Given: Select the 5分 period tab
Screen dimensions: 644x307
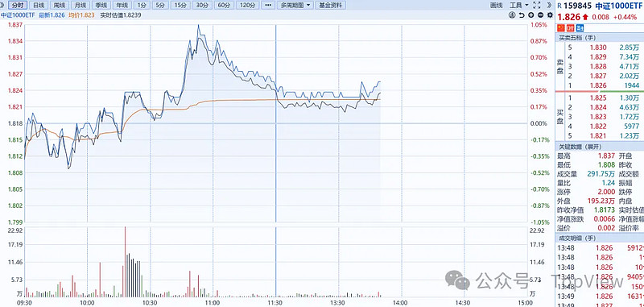Looking at the screenshot, I should click(159, 6).
